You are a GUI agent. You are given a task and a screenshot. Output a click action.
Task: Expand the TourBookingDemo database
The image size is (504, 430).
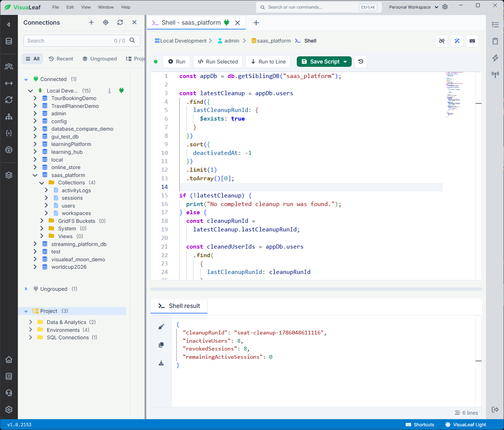(35, 98)
